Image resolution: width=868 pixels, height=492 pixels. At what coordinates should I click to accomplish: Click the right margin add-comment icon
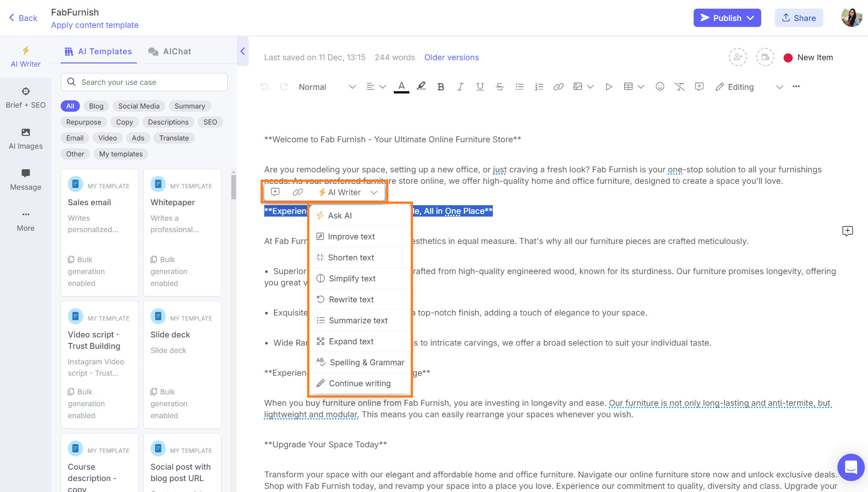tap(847, 231)
